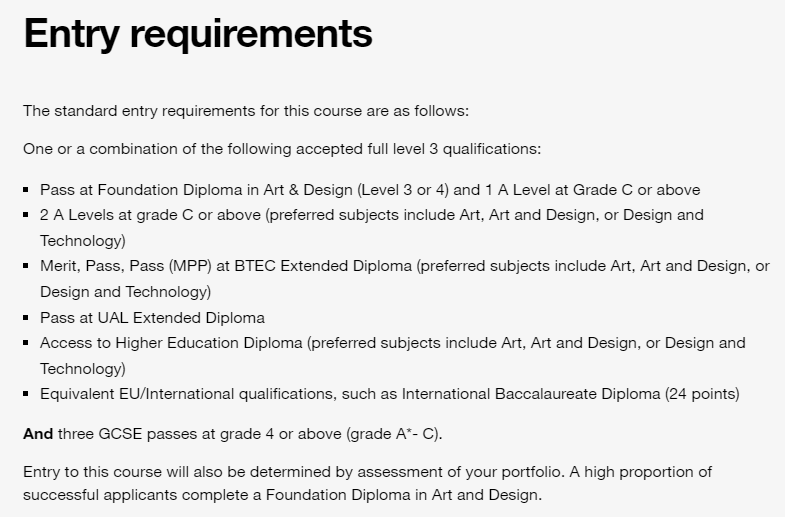
Task: Click the bullet marker before 'Equivalent EU/International'
Action: point(26,394)
